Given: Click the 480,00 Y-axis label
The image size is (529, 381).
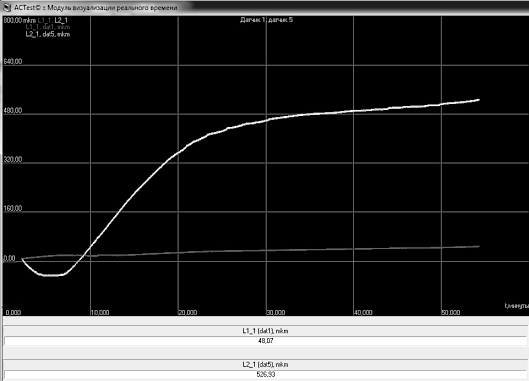Looking at the screenshot, I should [13, 111].
